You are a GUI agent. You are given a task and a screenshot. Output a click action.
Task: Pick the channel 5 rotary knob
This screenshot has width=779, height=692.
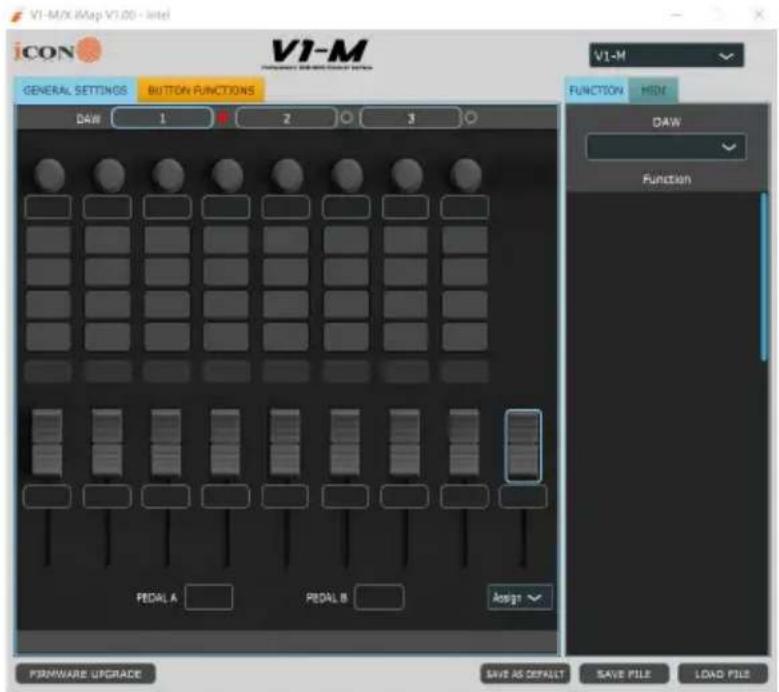pos(287,175)
